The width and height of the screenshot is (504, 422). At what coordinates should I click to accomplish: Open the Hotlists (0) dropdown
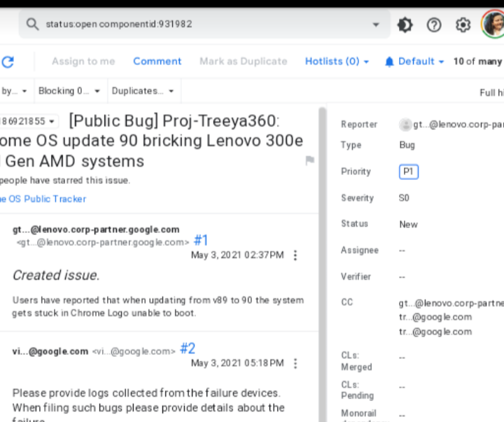[x=337, y=62]
